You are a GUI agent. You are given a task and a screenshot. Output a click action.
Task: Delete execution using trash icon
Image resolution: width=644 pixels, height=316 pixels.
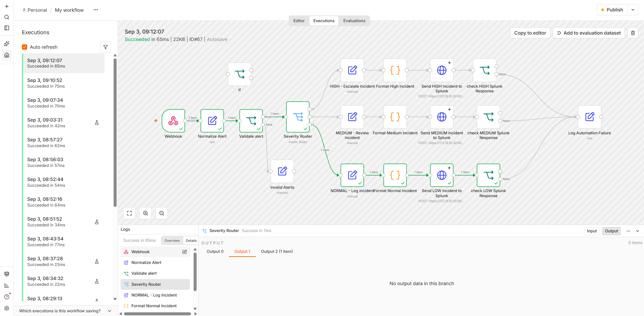click(633, 33)
